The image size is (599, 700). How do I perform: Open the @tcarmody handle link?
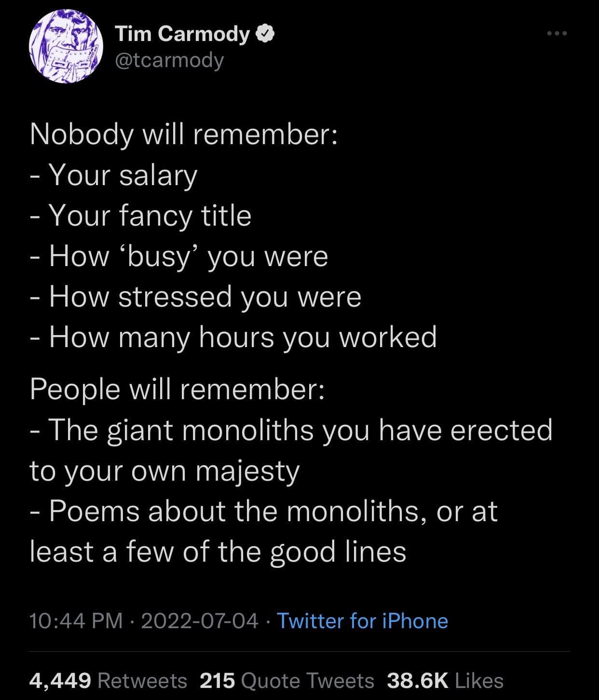[169, 60]
